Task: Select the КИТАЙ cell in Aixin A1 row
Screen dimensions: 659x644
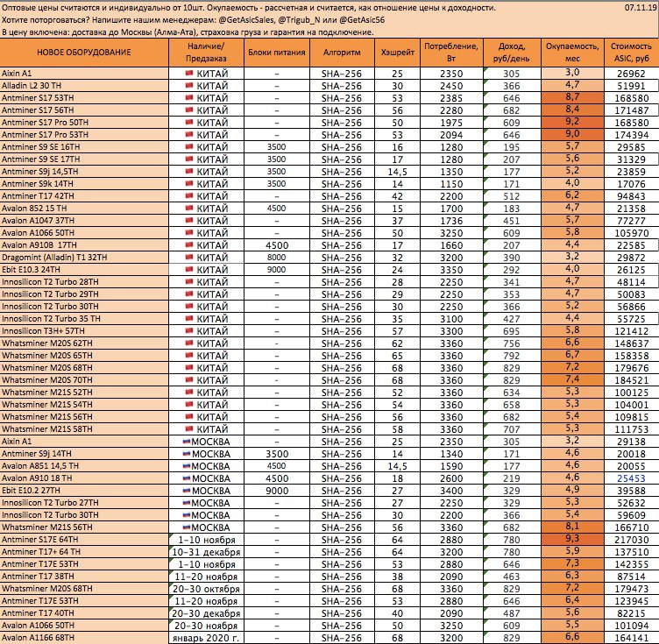Action: click(206, 74)
